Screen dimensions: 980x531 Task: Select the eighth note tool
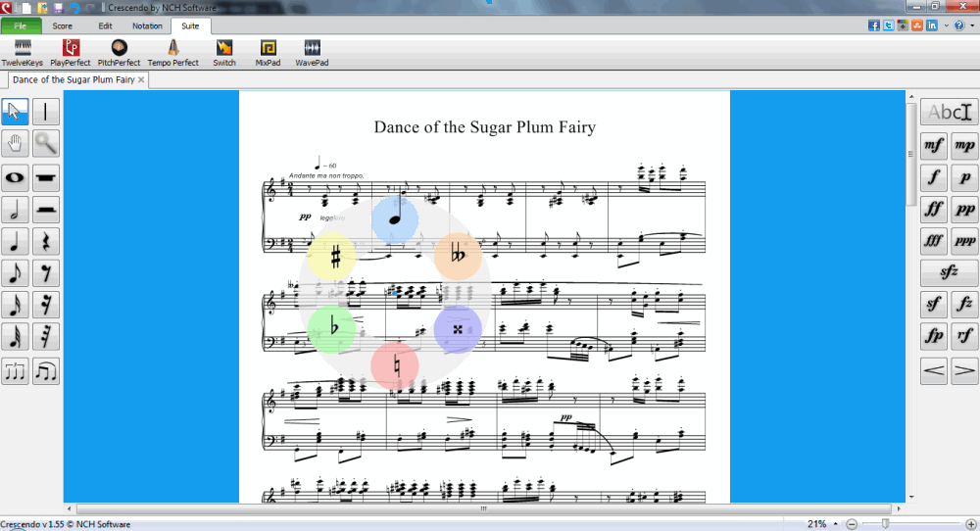[15, 273]
